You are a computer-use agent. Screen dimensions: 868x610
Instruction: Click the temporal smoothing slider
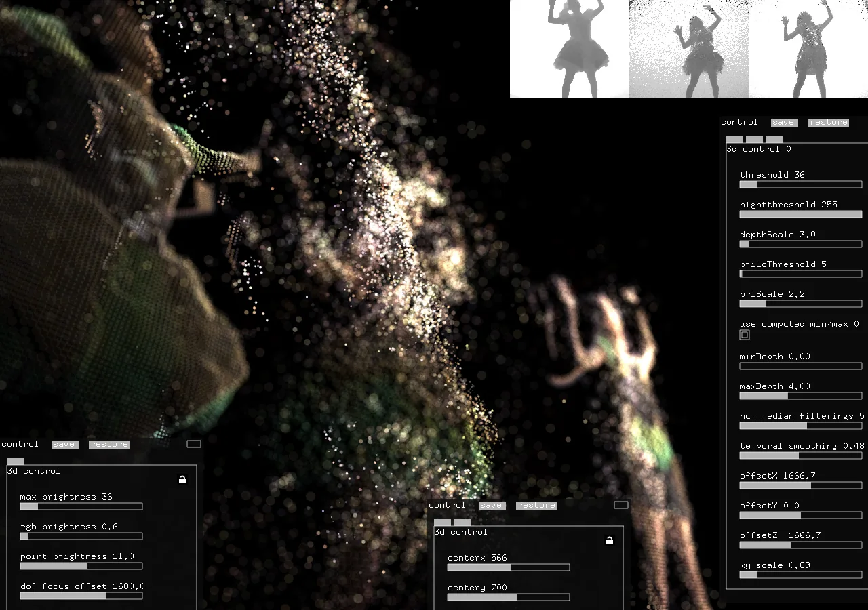pos(800,455)
